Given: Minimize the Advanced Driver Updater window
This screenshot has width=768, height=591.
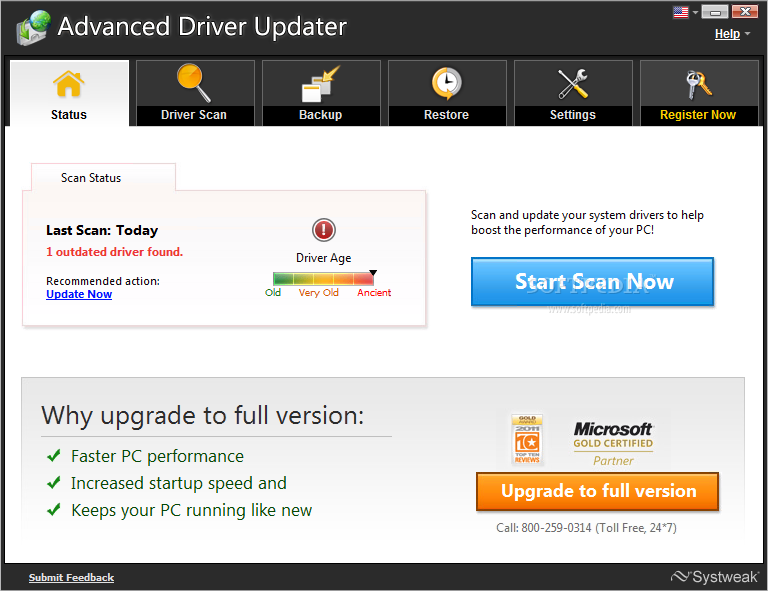Looking at the screenshot, I should [x=715, y=12].
